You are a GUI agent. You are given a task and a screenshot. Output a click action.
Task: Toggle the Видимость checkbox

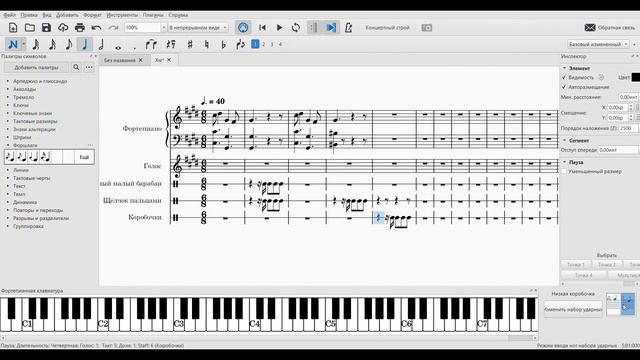click(x=564, y=77)
